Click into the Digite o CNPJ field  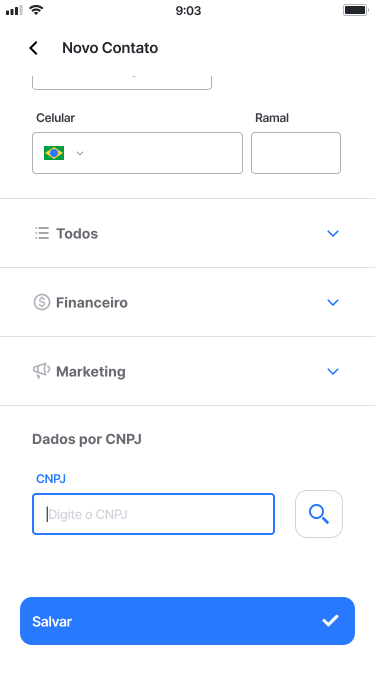point(153,514)
